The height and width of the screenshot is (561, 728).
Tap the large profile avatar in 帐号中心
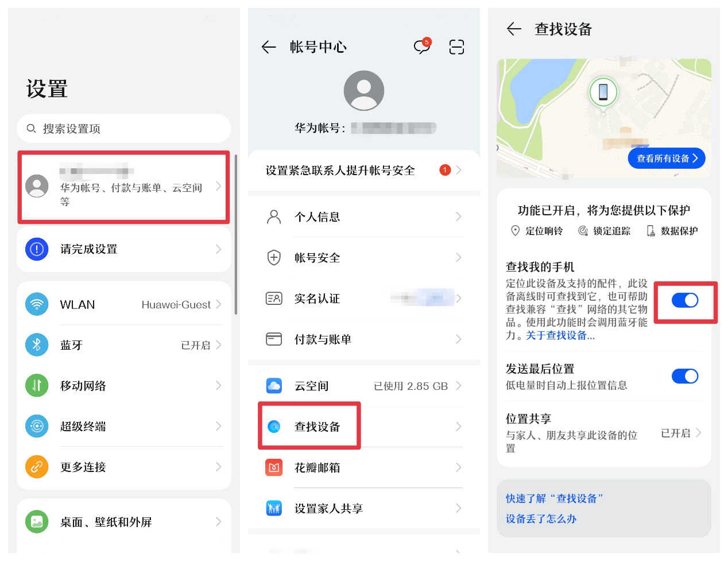[x=363, y=91]
